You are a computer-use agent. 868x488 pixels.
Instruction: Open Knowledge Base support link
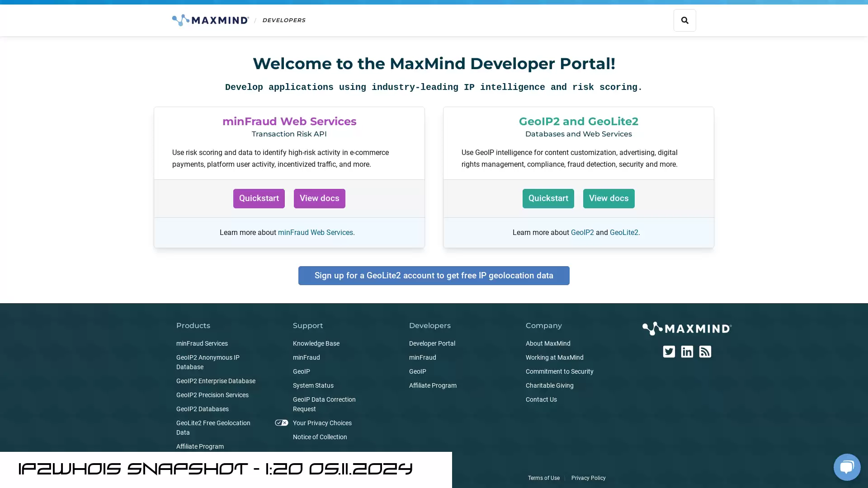pyautogui.click(x=316, y=343)
